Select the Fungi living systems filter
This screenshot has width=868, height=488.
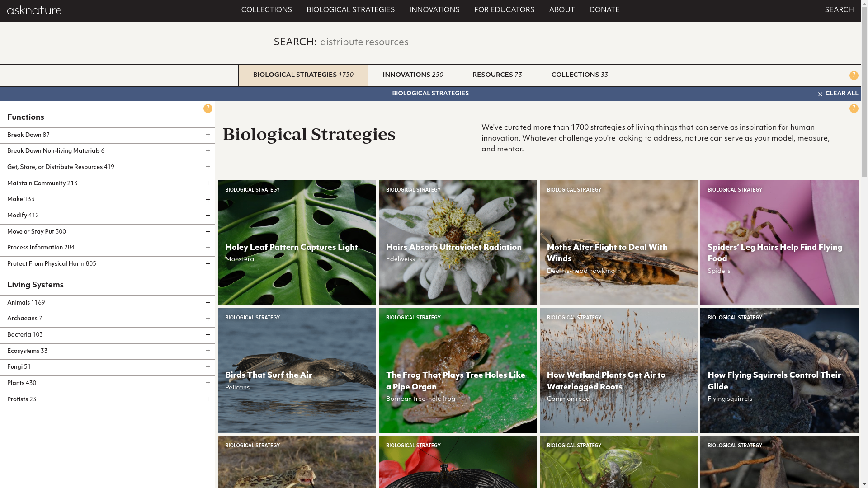point(15,367)
